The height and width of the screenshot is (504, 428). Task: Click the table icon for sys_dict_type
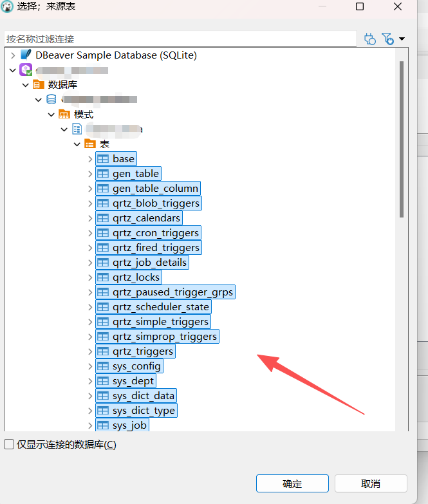point(103,410)
